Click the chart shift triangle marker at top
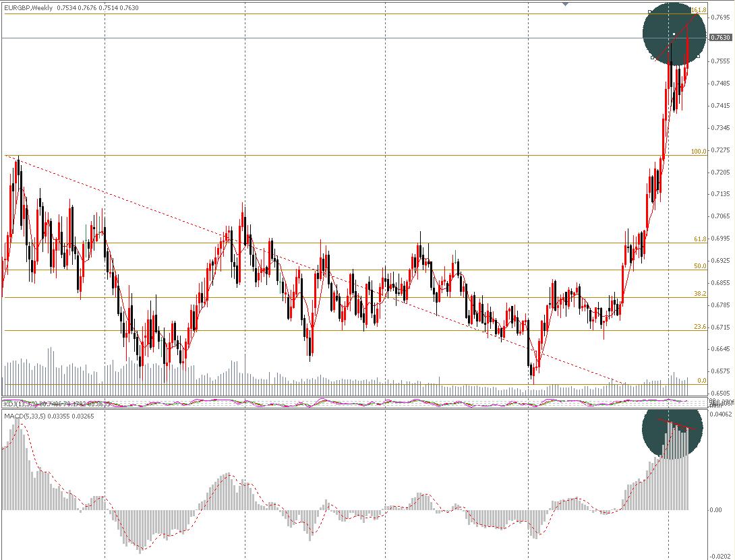Image resolution: width=735 pixels, height=560 pixels. [x=565, y=4]
